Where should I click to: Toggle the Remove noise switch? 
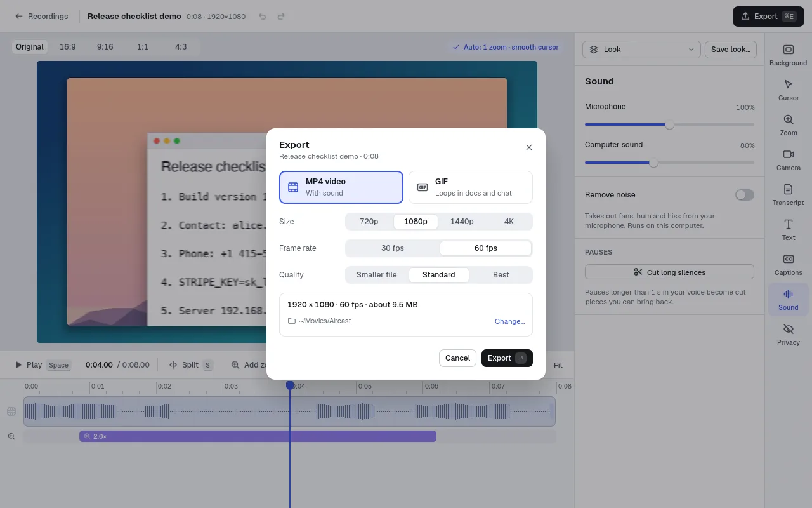[745, 195]
